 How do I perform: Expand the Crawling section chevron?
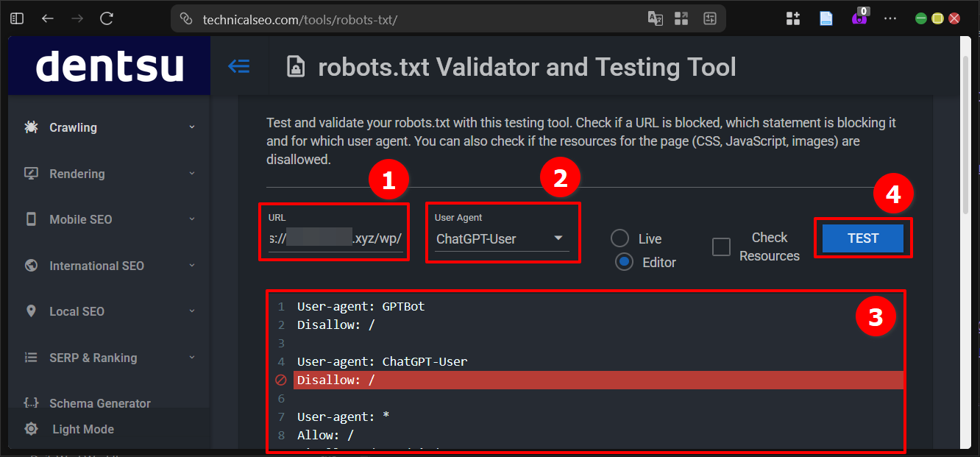pyautogui.click(x=192, y=127)
